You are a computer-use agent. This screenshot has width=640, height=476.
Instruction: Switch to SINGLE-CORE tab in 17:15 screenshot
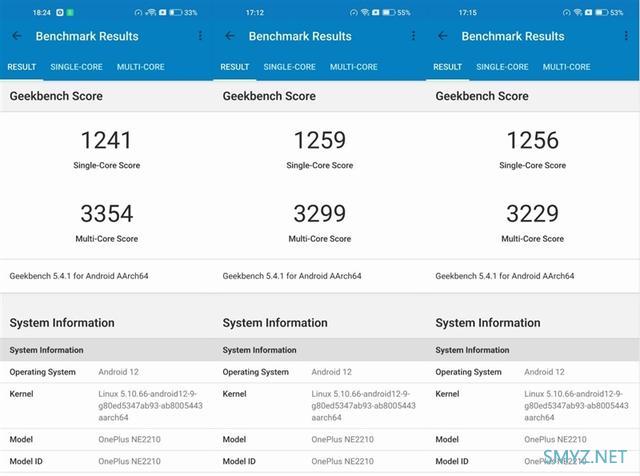502,67
